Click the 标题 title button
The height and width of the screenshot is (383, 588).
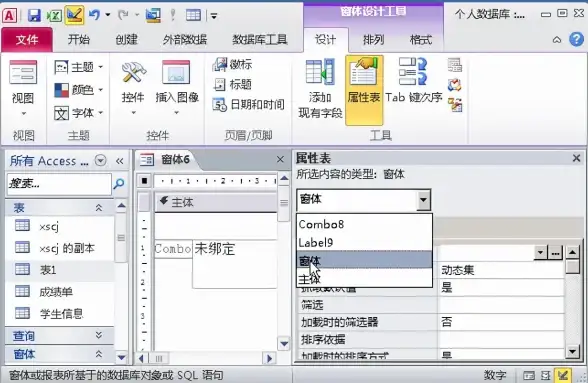233,84
